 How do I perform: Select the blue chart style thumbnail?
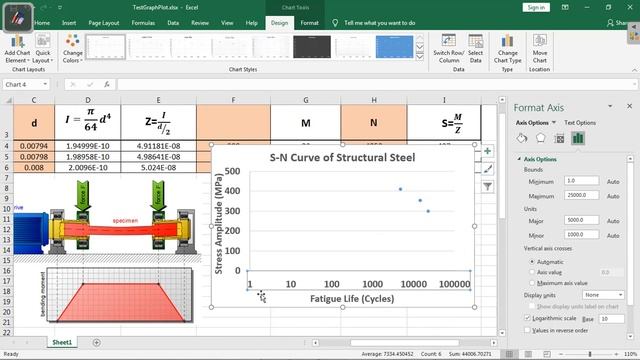tap(394, 47)
